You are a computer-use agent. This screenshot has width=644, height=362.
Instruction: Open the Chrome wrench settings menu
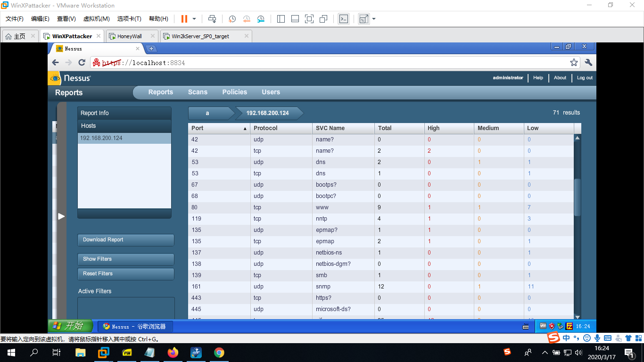click(588, 63)
